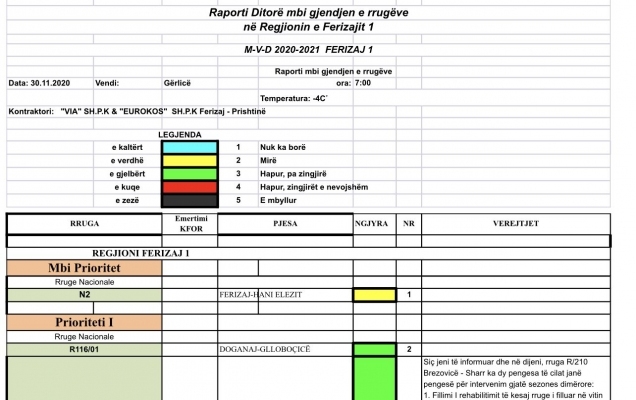Click the number '2' in the R116/01 row
Viewport: 636px width, 400px height.
pos(409,350)
